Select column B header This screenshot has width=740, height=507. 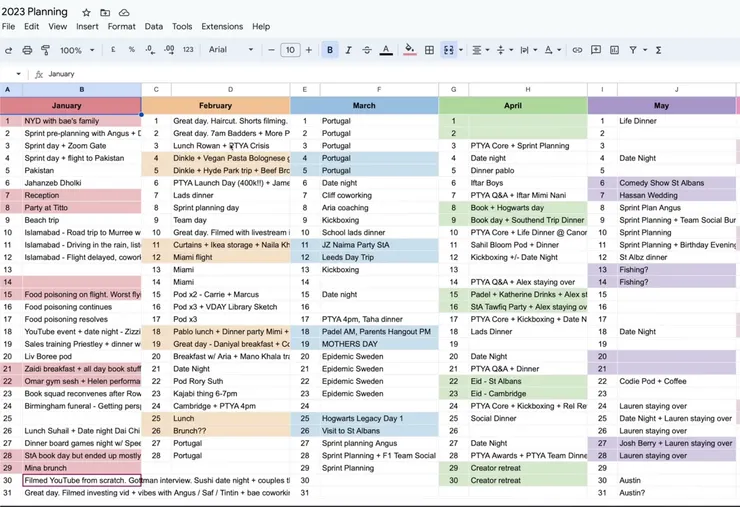click(82, 89)
